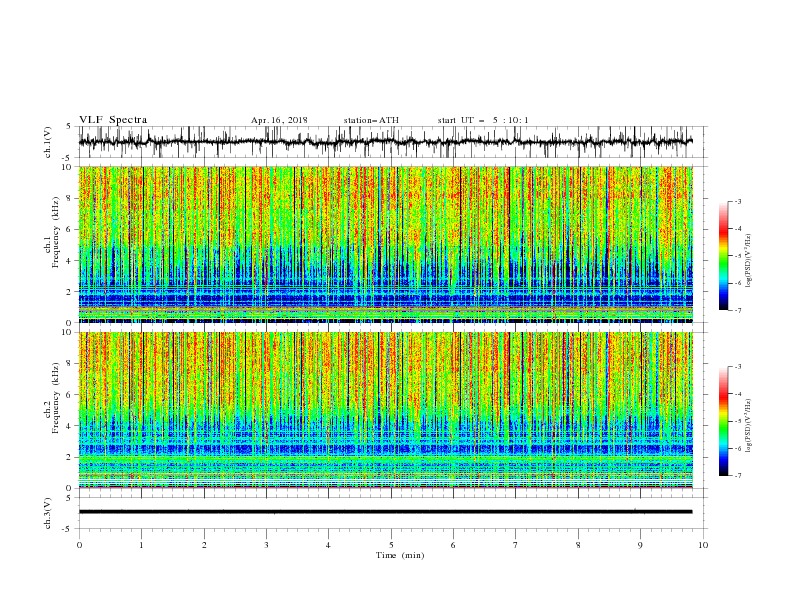
Task: Click the ch.3 flat voltage trace
Action: coord(385,512)
